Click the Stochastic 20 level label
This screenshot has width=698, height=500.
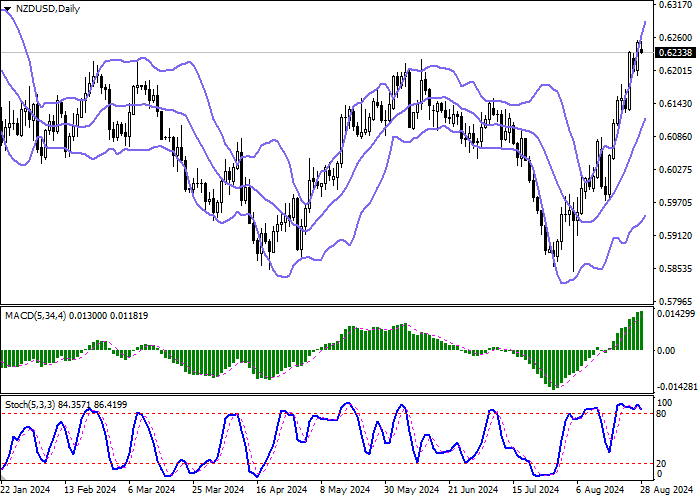[662, 463]
